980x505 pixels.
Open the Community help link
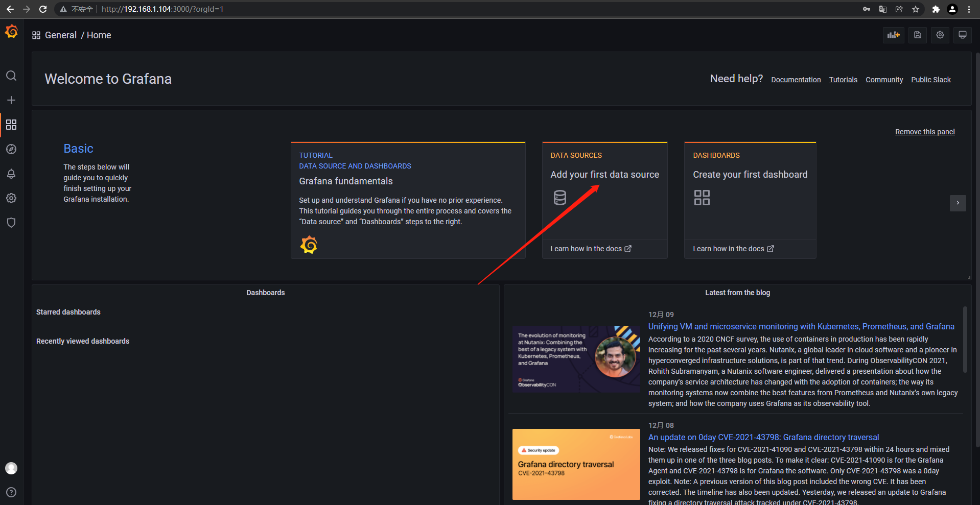point(884,80)
